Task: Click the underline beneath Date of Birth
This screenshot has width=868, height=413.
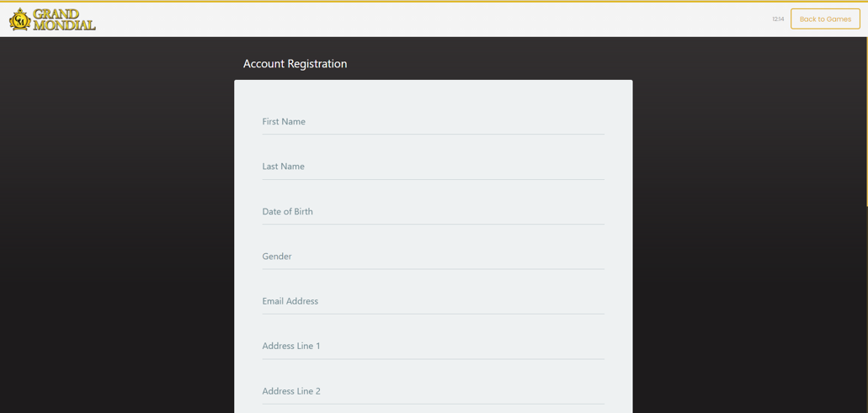Action: pos(433,225)
